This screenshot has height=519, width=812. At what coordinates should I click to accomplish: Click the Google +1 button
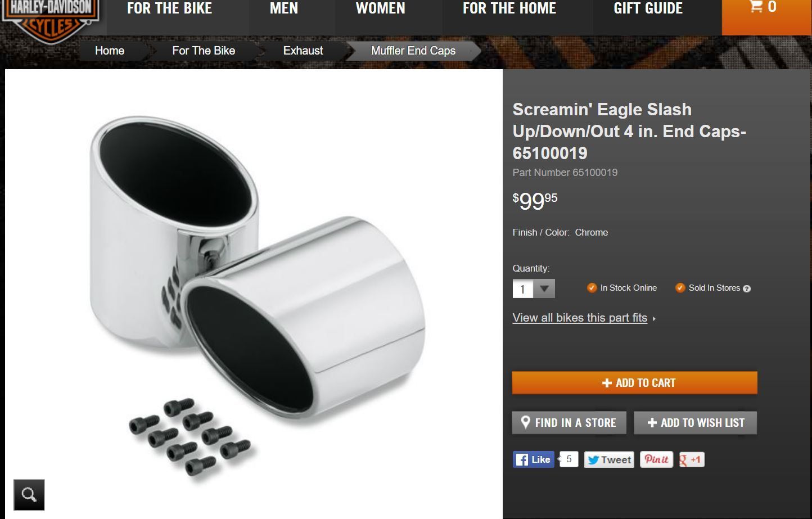[692, 459]
